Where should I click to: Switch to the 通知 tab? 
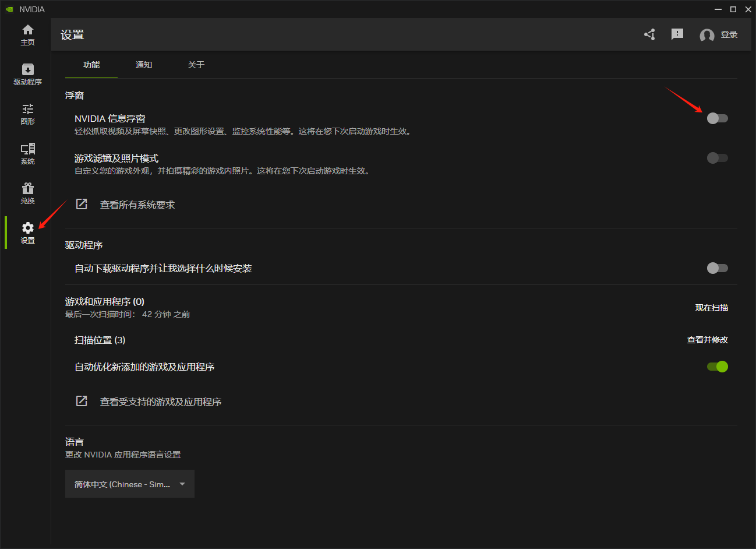pyautogui.click(x=143, y=65)
